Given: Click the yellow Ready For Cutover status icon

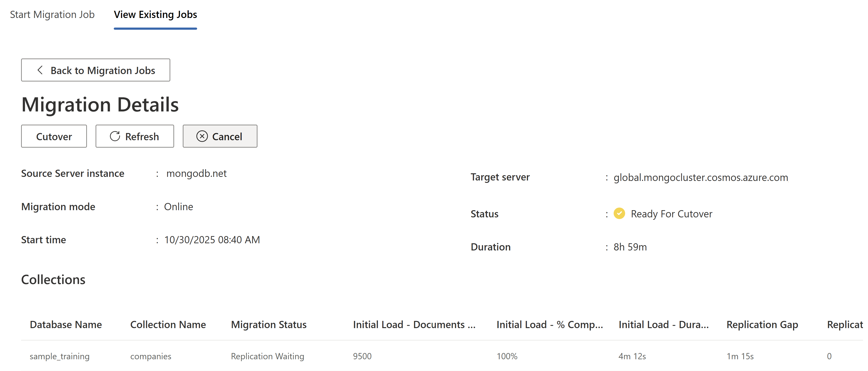Looking at the screenshot, I should [x=619, y=214].
